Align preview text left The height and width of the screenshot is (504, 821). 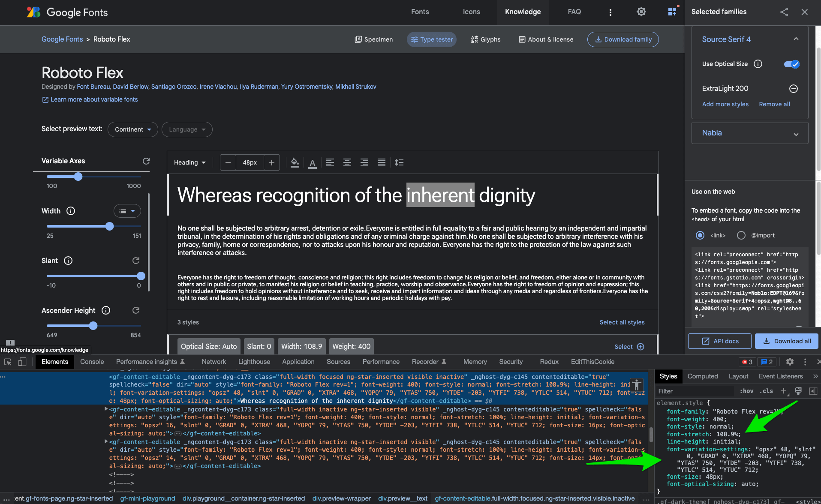click(330, 162)
